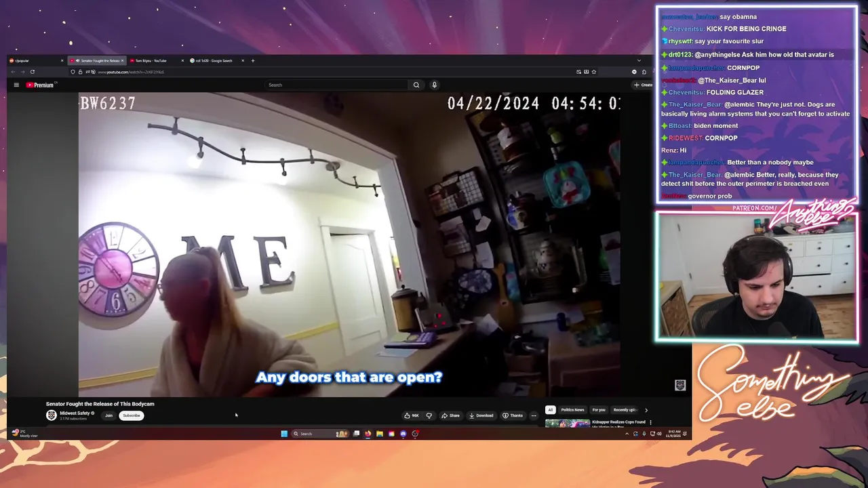Open the weather widget on the taskbar

(24, 433)
